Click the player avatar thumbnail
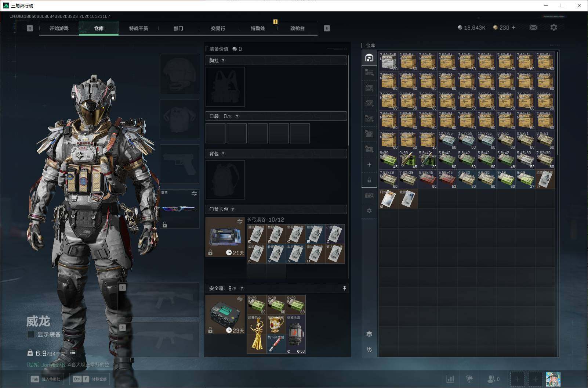Image resolution: width=588 pixels, height=388 pixels. 553,379
